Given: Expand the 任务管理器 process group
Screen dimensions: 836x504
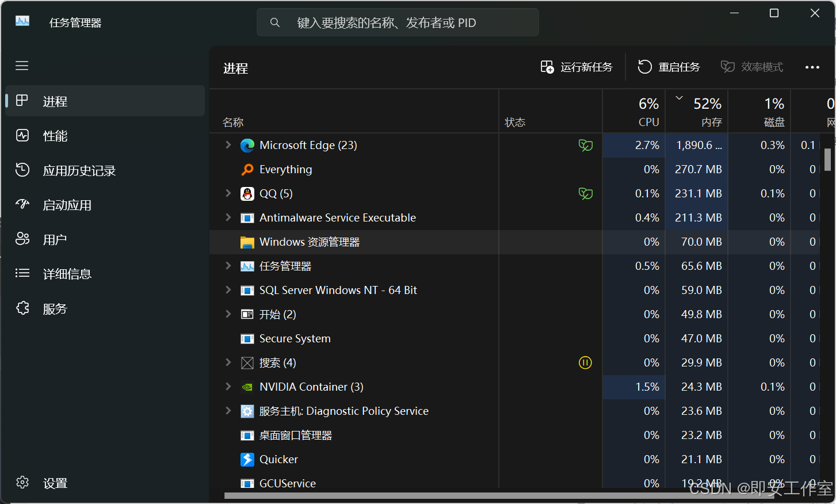Looking at the screenshot, I should click(x=228, y=266).
